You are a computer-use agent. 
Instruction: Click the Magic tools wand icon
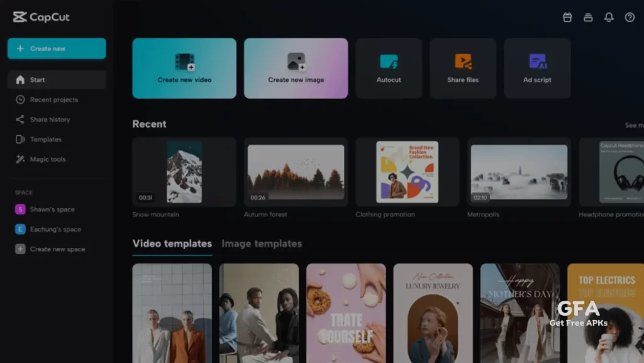point(20,159)
